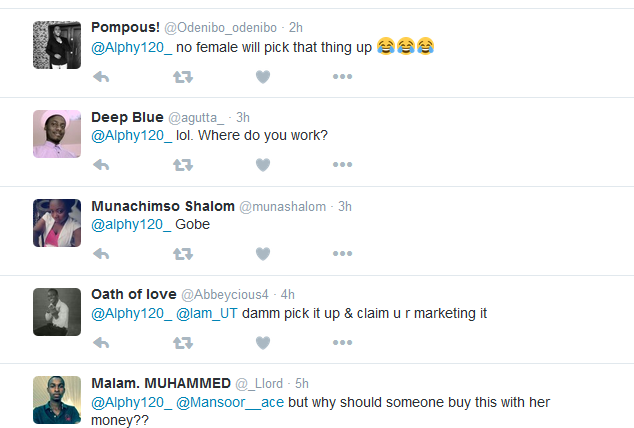Go to Munachimso Shalom's profile name
The width and height of the screenshot is (634, 428).
[162, 206]
